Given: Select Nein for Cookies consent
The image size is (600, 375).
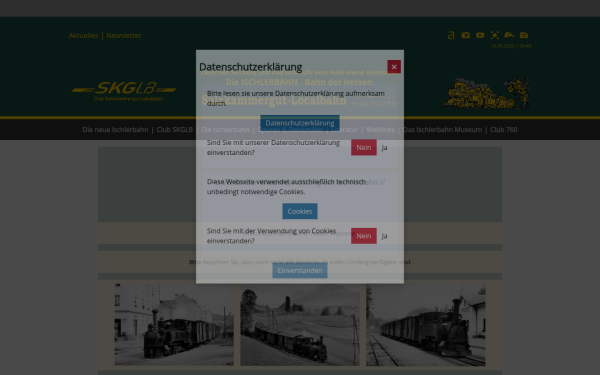Looking at the screenshot, I should [364, 236].
